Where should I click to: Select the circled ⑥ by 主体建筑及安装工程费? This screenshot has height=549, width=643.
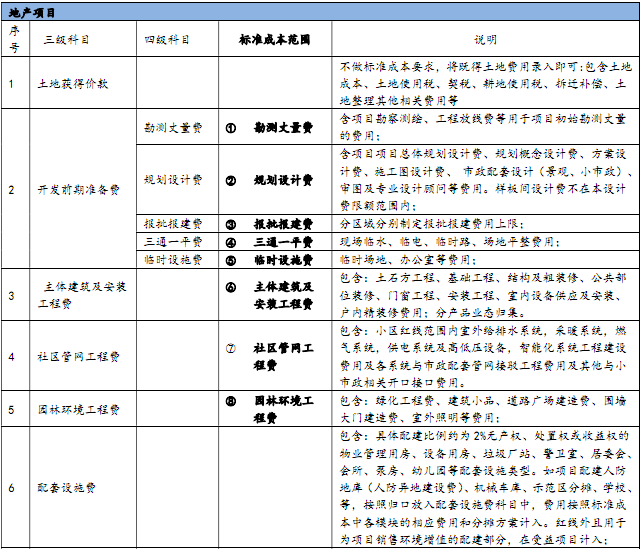pyautogui.click(x=230, y=286)
